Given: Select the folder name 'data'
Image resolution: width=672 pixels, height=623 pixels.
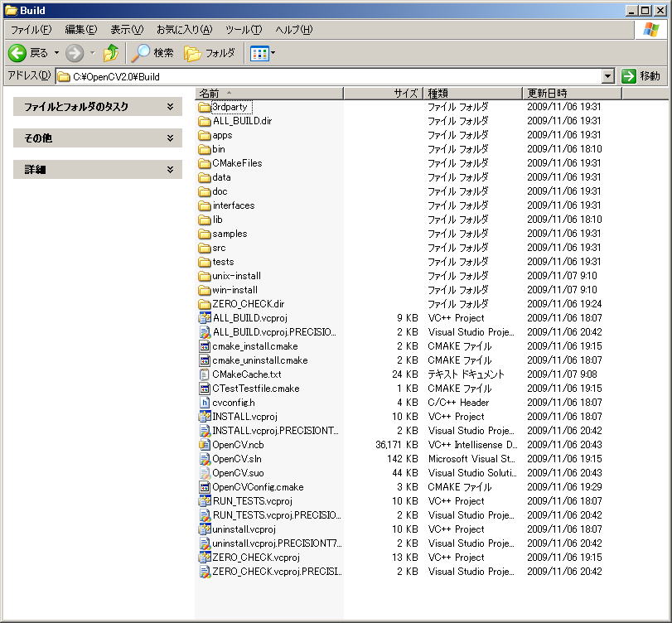Looking at the screenshot, I should (x=221, y=177).
